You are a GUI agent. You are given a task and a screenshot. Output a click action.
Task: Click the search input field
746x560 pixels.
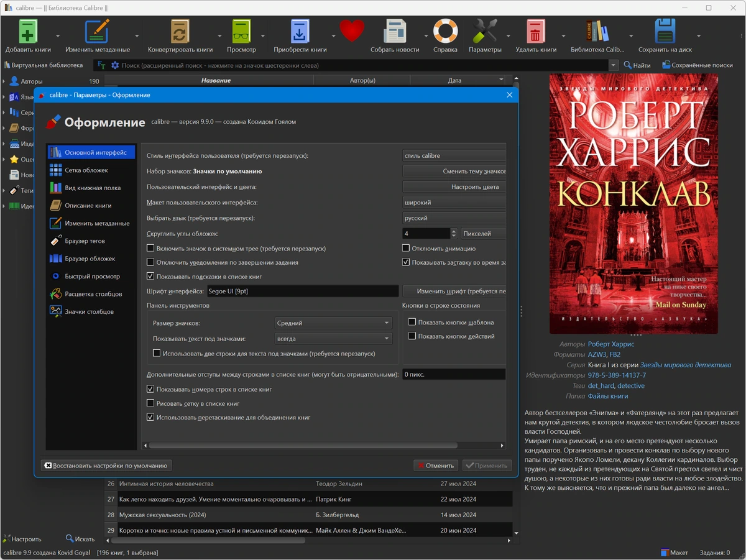pyautogui.click(x=364, y=65)
